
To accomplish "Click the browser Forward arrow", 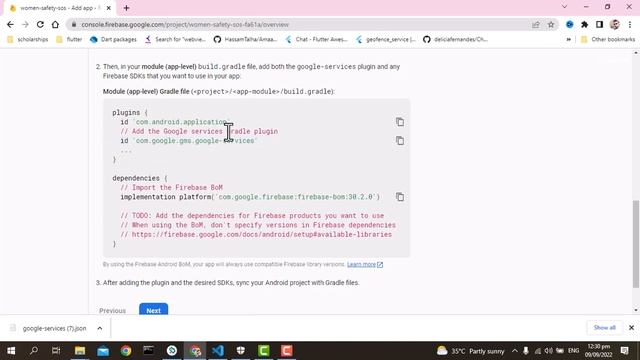I will click(x=25, y=24).
